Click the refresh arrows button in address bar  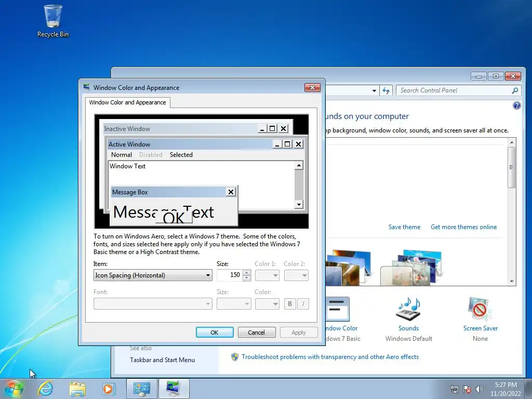(x=386, y=90)
